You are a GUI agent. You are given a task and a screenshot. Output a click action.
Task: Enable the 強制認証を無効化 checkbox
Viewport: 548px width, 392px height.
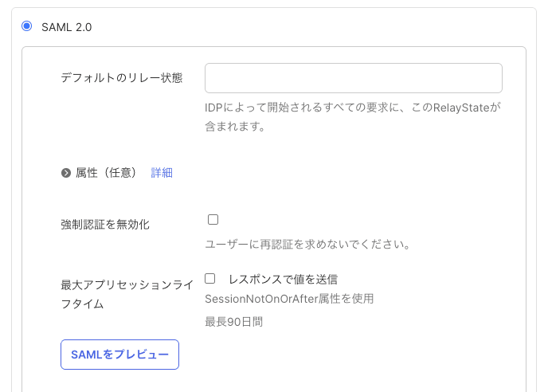(213, 220)
